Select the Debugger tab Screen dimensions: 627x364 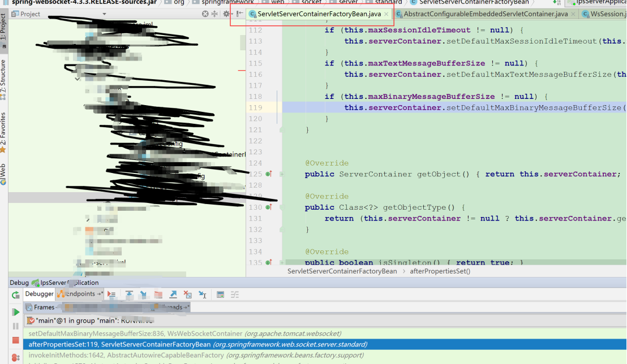38,294
